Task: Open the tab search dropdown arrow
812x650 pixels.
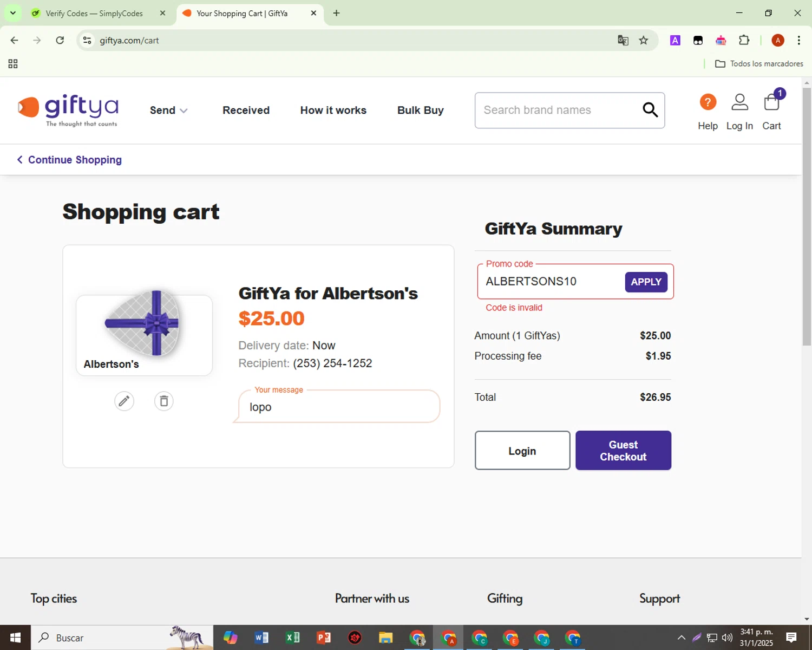Action: tap(13, 13)
